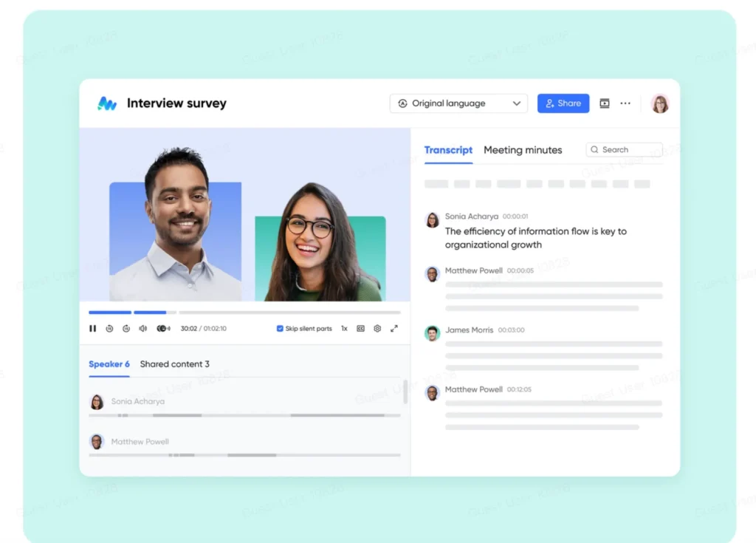
Task: Toggle closed captions CC icon
Action: tap(360, 328)
